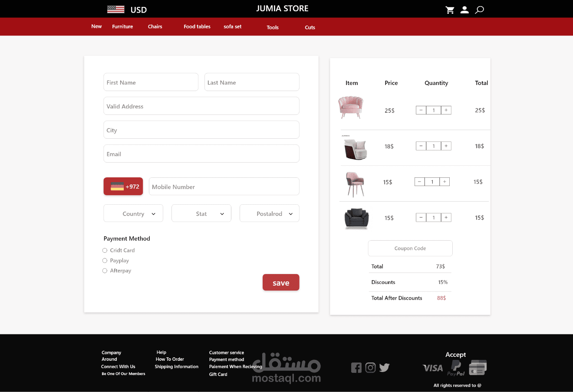Expand the Country dropdown

(x=133, y=213)
